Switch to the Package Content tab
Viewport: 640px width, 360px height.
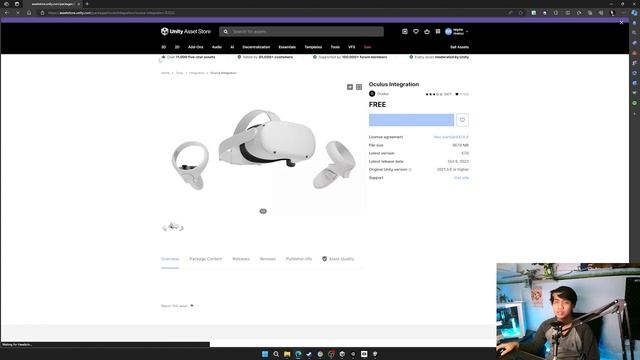click(206, 259)
